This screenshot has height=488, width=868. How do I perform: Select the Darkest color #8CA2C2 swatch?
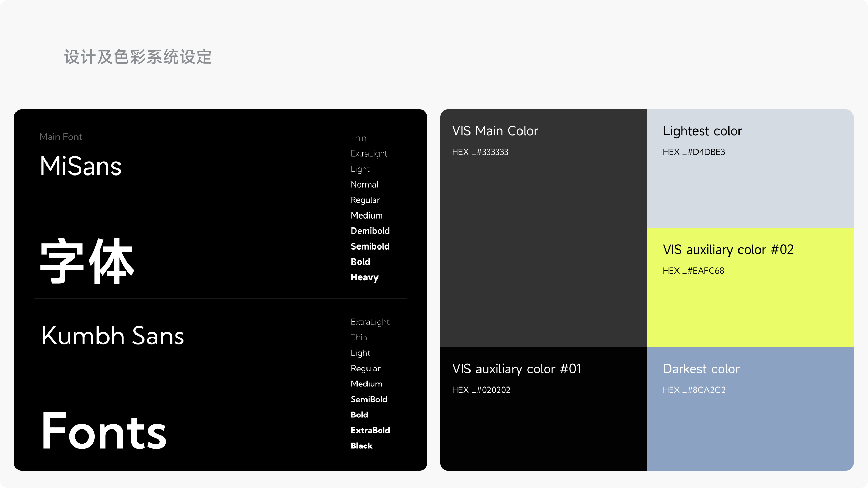click(750, 430)
